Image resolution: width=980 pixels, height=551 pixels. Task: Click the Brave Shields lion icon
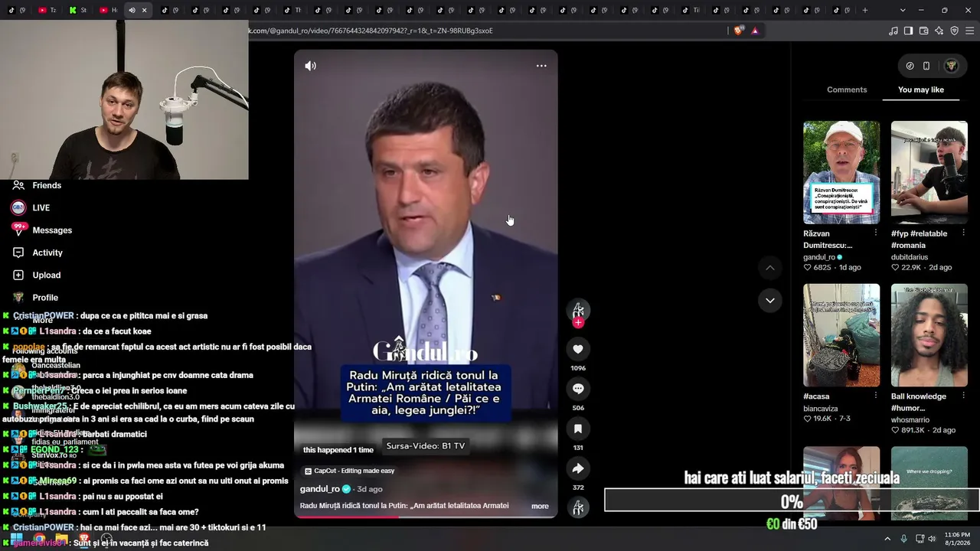click(738, 31)
